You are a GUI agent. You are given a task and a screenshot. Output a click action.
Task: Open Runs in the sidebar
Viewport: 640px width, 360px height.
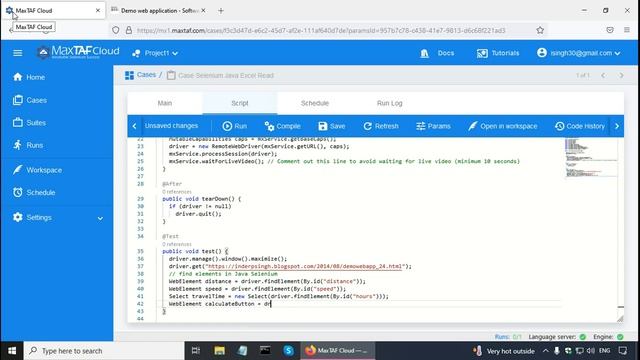tap(28, 145)
